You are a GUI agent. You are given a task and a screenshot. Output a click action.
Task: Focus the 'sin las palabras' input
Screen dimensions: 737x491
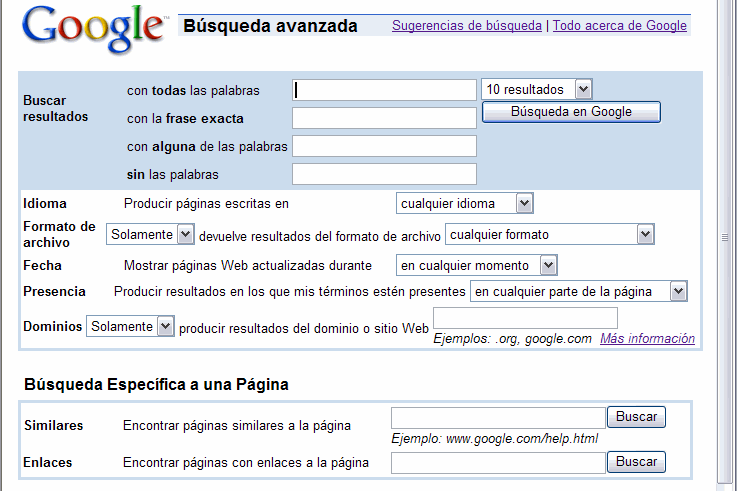[384, 174]
